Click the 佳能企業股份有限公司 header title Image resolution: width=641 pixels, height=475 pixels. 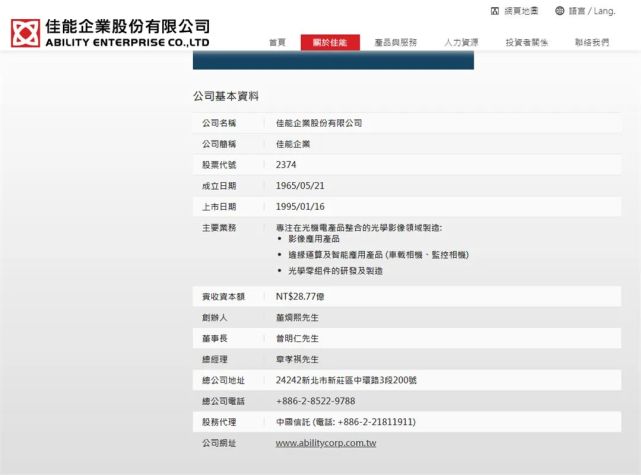pyautogui.click(x=128, y=27)
